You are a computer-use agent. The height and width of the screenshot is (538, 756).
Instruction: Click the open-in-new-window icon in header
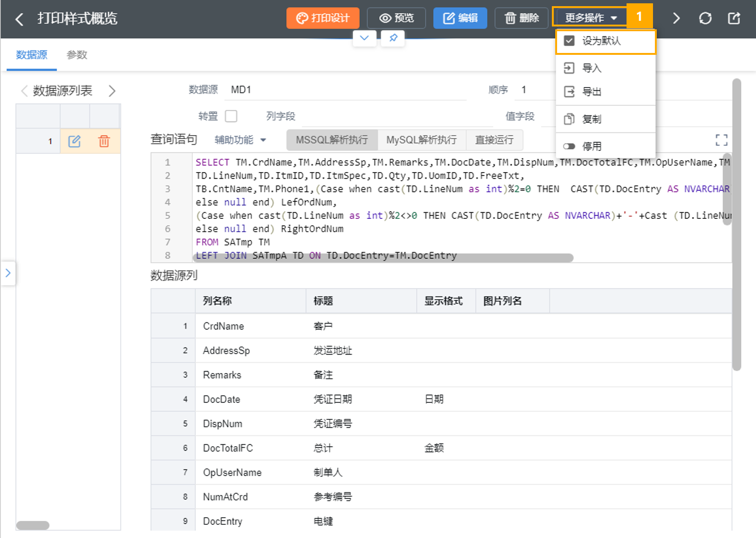click(734, 18)
